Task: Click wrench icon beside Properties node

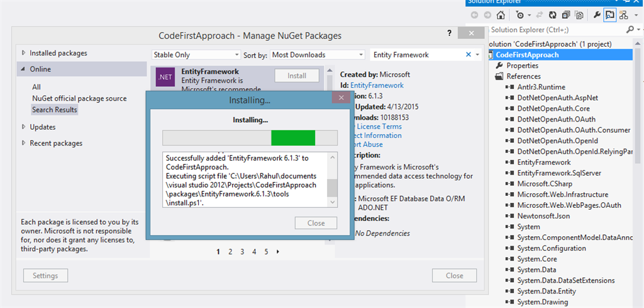Action: pos(499,66)
